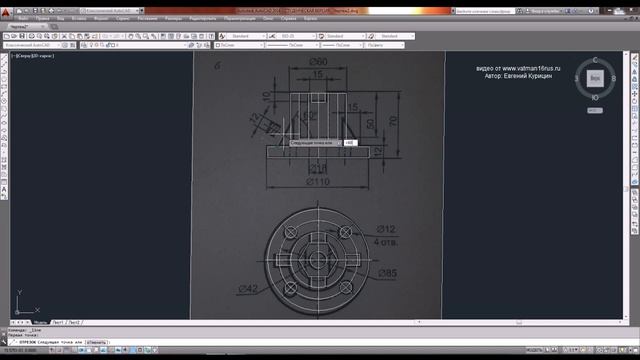640x360 pixels.
Task: Select the Rectangle tool in the Draw toolbar
Action: [x=4, y=87]
